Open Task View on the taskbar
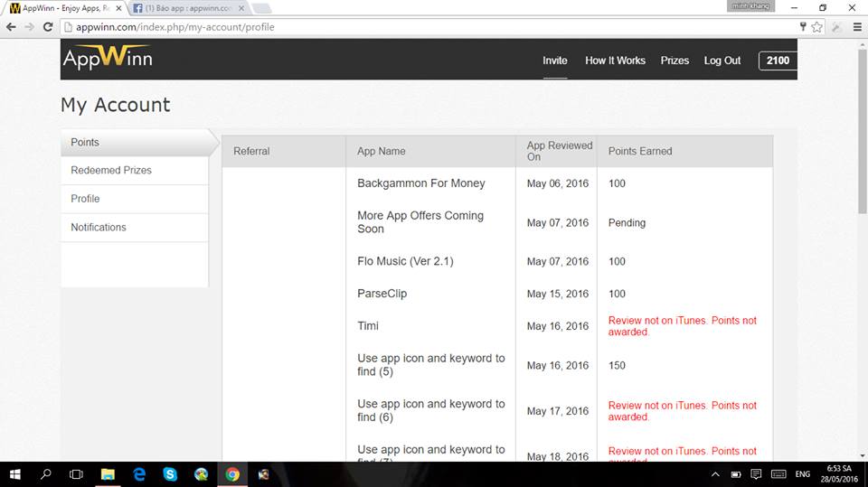The width and height of the screenshot is (868, 487). (76, 474)
